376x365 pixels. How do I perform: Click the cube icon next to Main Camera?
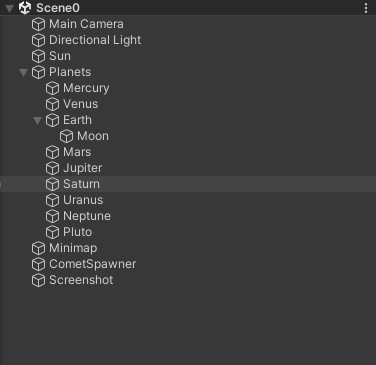38,24
